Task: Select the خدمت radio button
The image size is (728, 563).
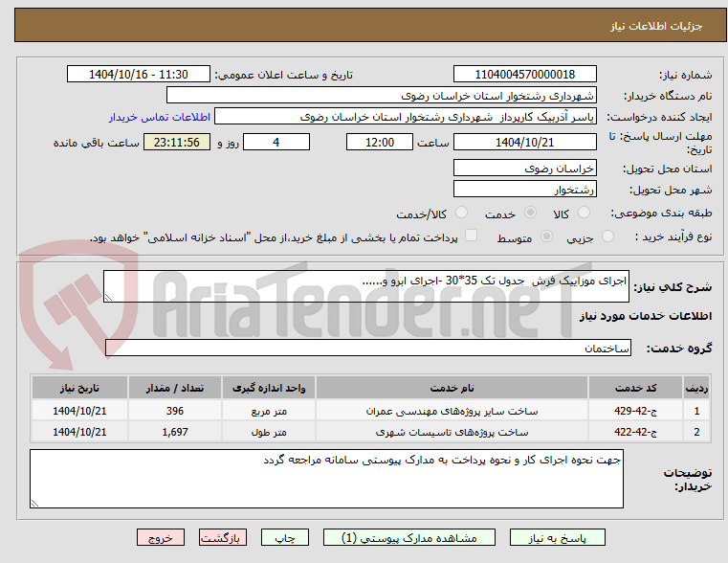Action: [x=530, y=213]
